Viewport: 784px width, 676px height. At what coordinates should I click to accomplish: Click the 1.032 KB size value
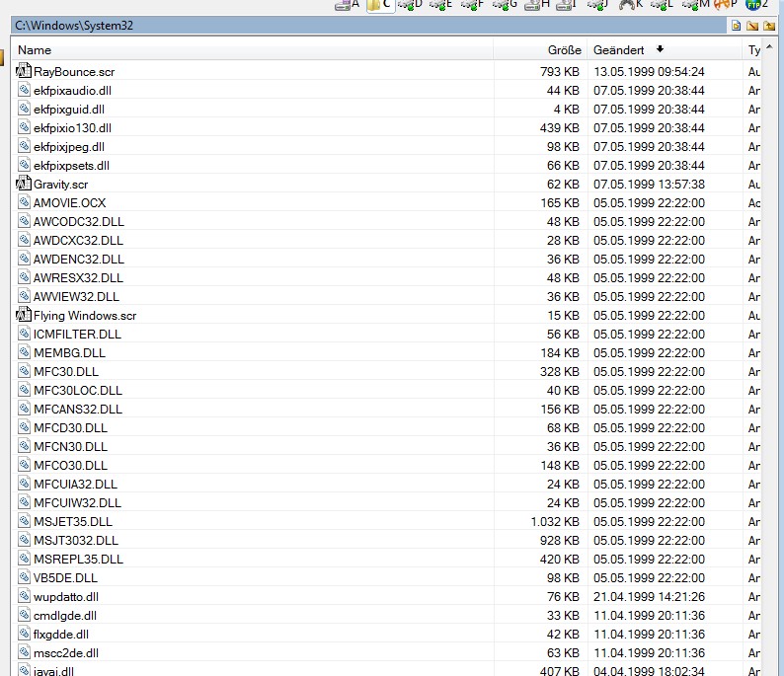(x=555, y=521)
